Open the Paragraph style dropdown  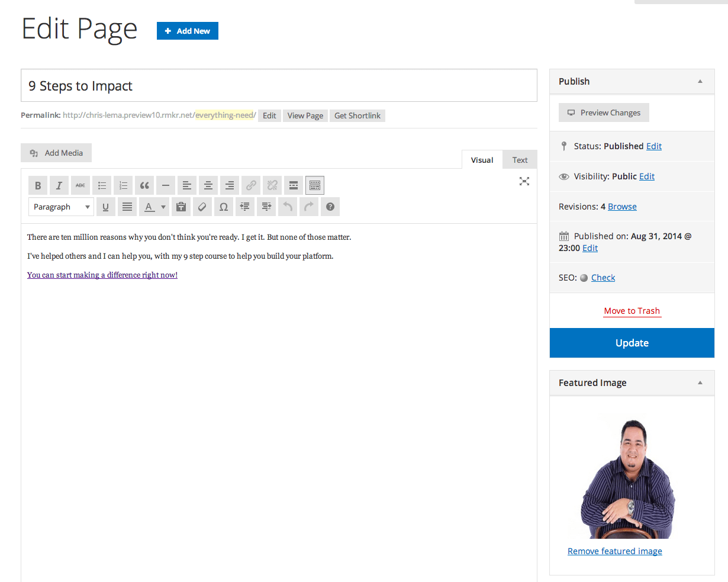coord(61,207)
